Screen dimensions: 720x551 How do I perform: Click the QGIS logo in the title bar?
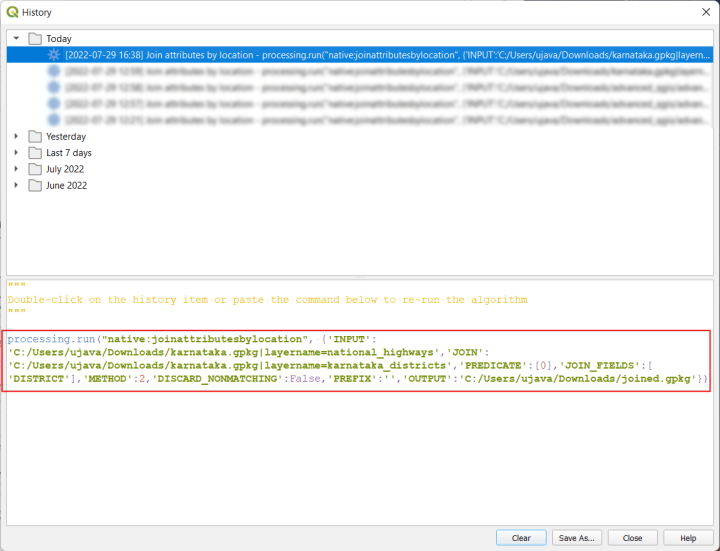12,12
